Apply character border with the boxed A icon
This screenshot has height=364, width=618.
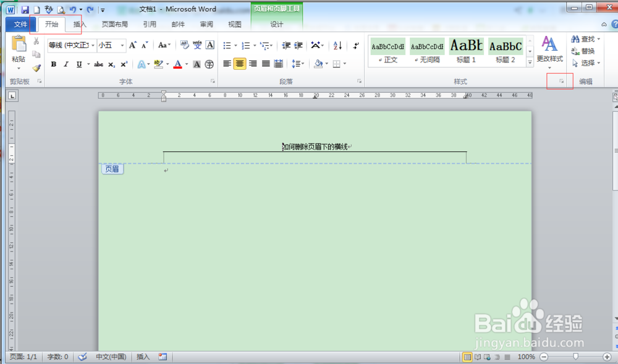click(210, 45)
